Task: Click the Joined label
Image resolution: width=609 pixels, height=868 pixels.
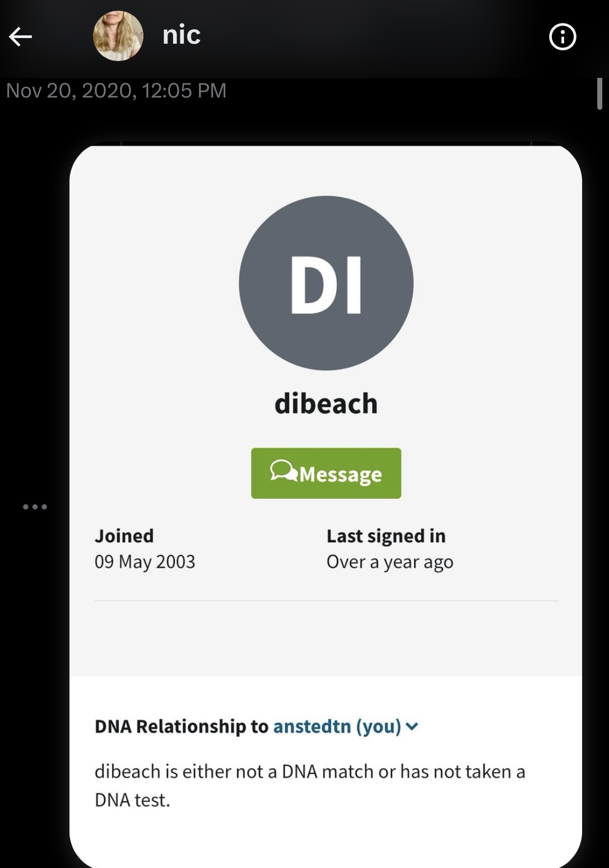Action: click(x=124, y=536)
